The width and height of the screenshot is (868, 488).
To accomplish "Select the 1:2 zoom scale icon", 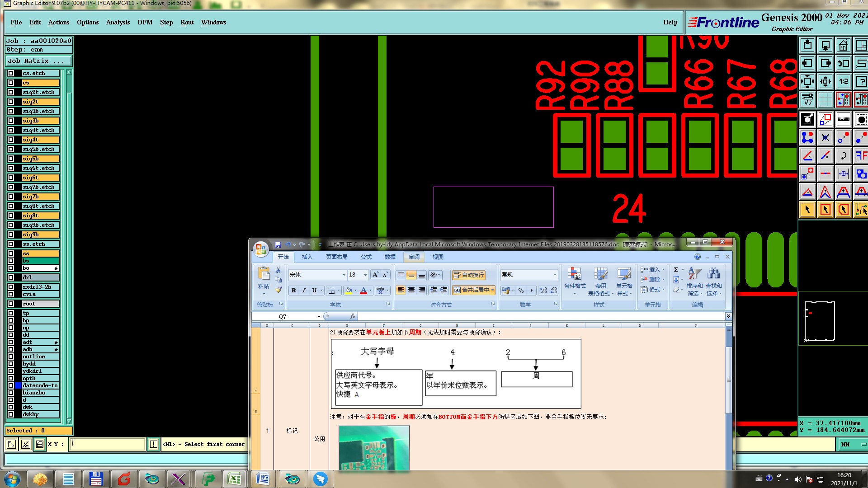I will pos(843,82).
